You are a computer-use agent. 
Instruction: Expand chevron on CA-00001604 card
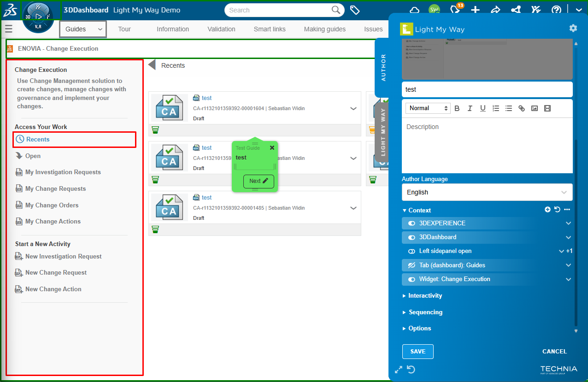[353, 109]
